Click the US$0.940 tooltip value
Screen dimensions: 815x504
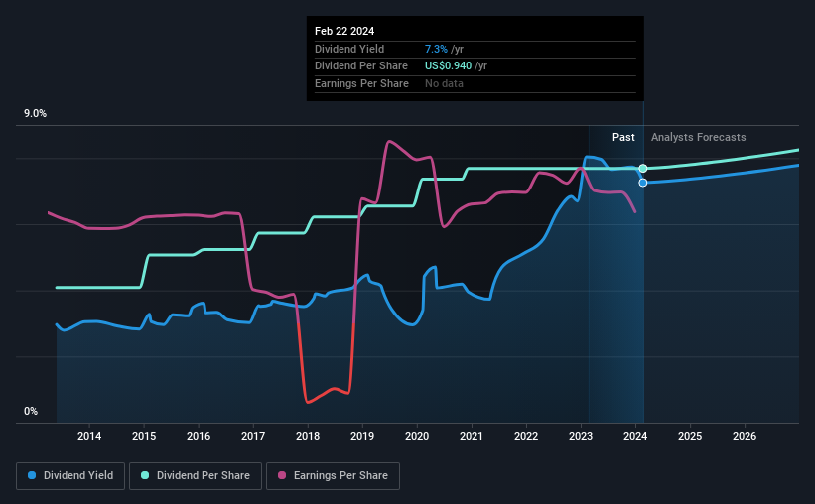[447, 66]
